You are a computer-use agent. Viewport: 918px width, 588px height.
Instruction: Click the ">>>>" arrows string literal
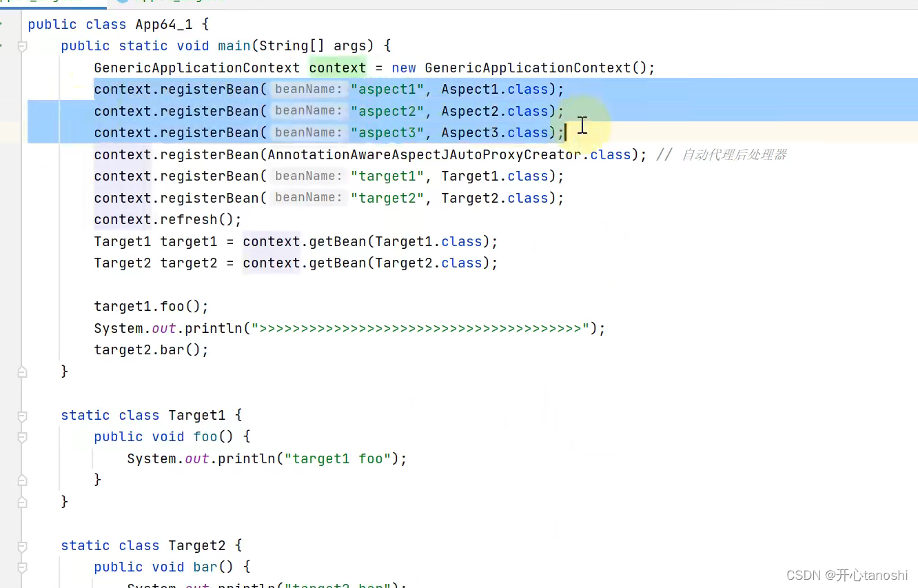click(x=420, y=329)
